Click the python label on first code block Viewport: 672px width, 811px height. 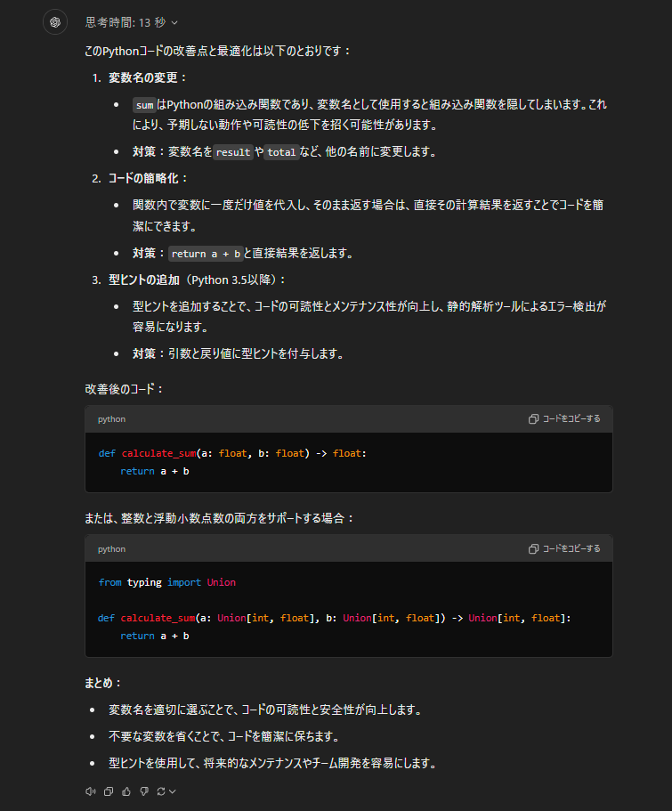coord(111,419)
